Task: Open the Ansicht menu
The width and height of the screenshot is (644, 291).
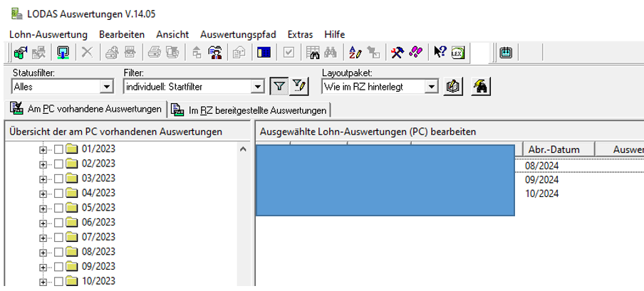Action: tap(172, 34)
